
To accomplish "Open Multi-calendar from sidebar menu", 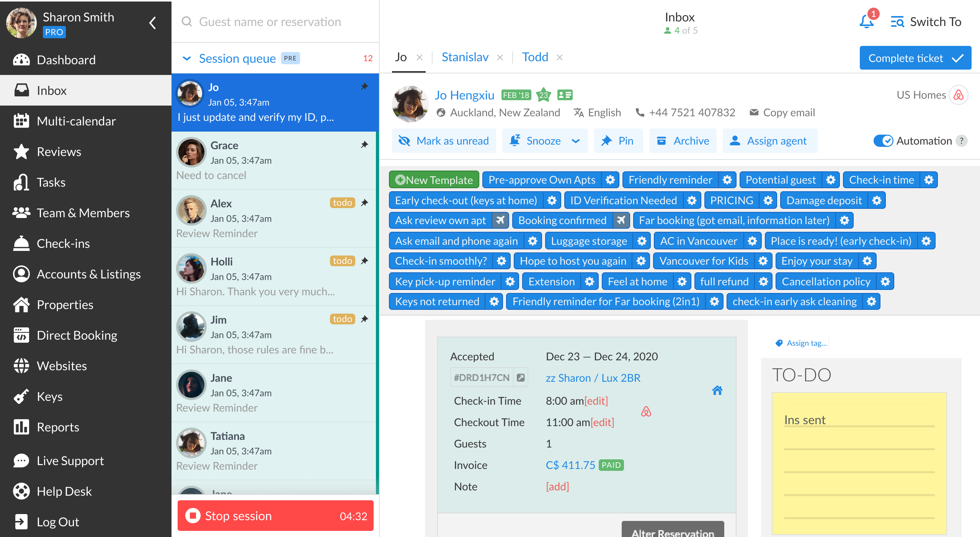I will (76, 121).
